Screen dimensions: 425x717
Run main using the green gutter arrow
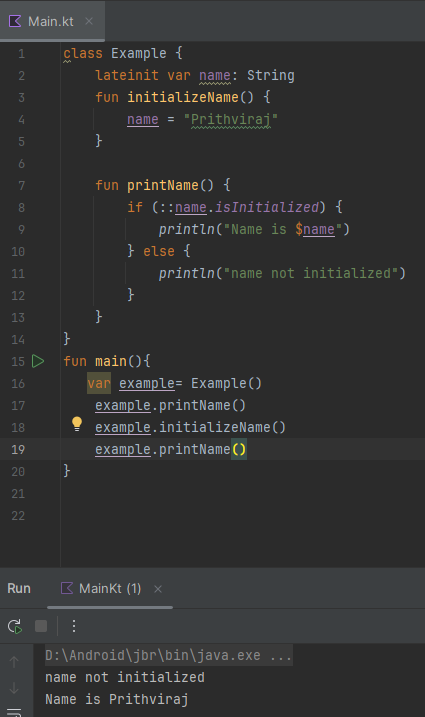coord(38,361)
